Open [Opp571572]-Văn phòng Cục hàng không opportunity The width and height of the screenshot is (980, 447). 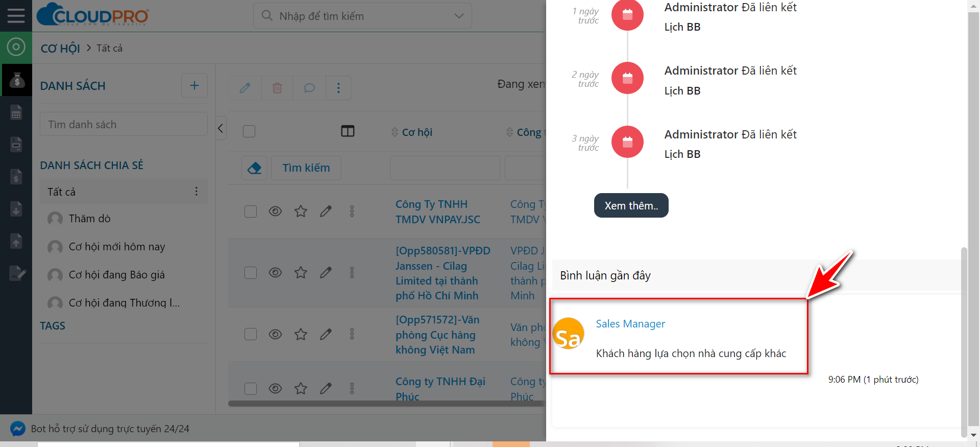pyautogui.click(x=437, y=335)
